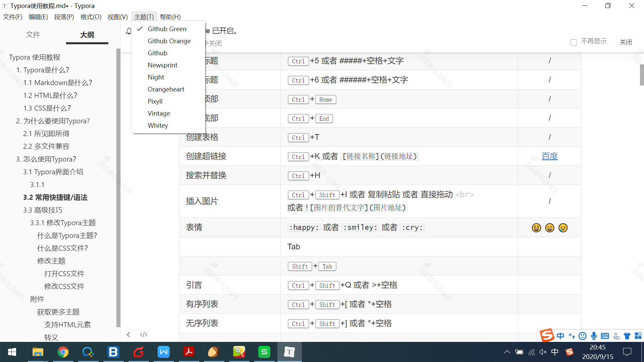
Task: Open the 格式(O) menu
Action: 91,17
